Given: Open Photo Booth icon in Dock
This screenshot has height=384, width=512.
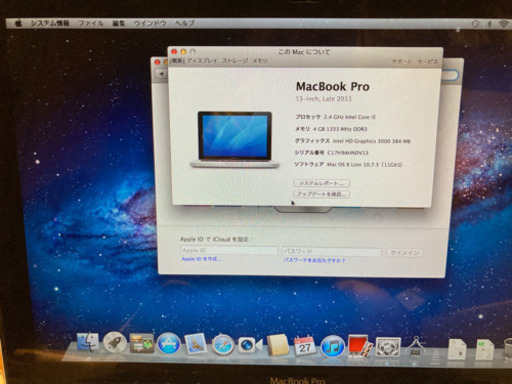Looking at the screenshot, I should pyautogui.click(x=359, y=346).
